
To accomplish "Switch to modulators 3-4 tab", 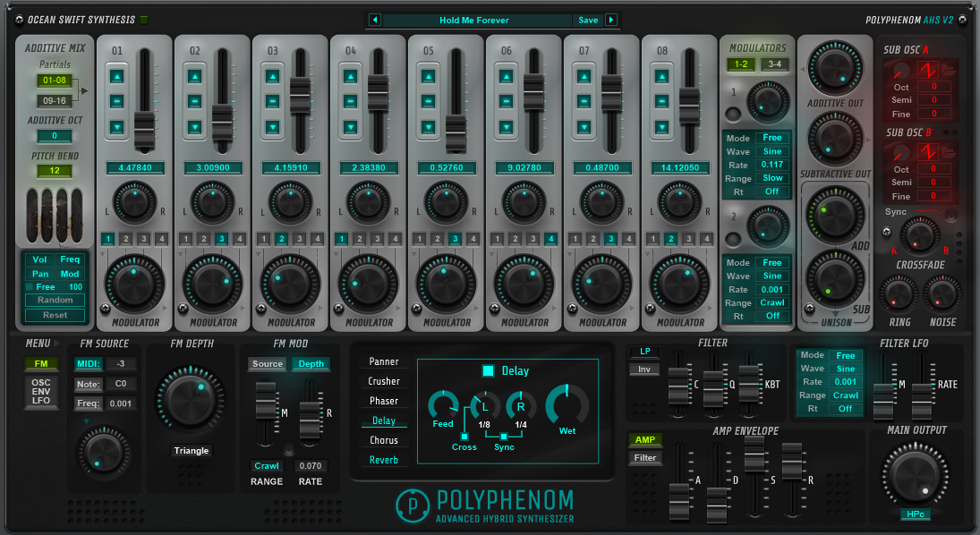I will [775, 64].
